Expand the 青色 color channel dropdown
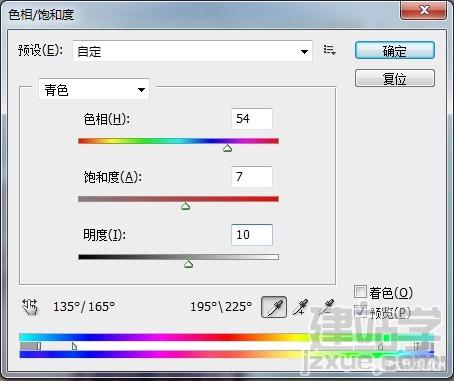This screenshot has height=381, width=454. click(x=94, y=89)
